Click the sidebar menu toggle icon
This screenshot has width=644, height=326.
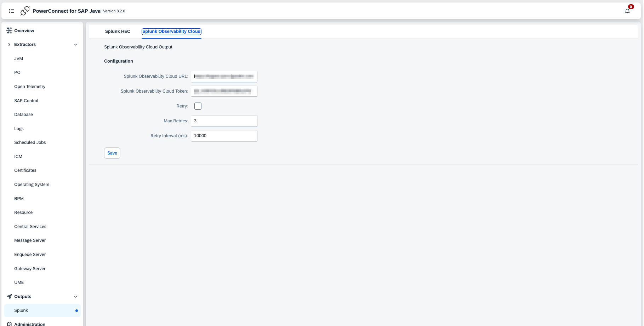pyautogui.click(x=12, y=11)
